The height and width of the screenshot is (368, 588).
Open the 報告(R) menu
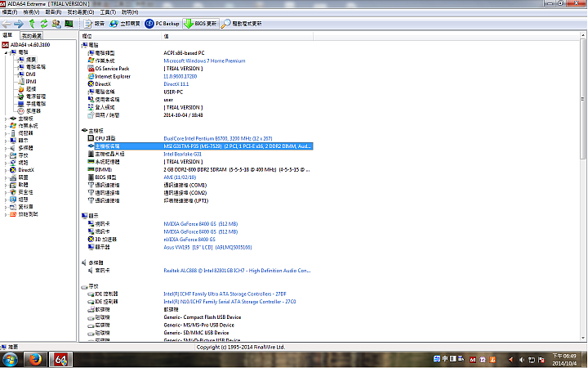coord(53,12)
